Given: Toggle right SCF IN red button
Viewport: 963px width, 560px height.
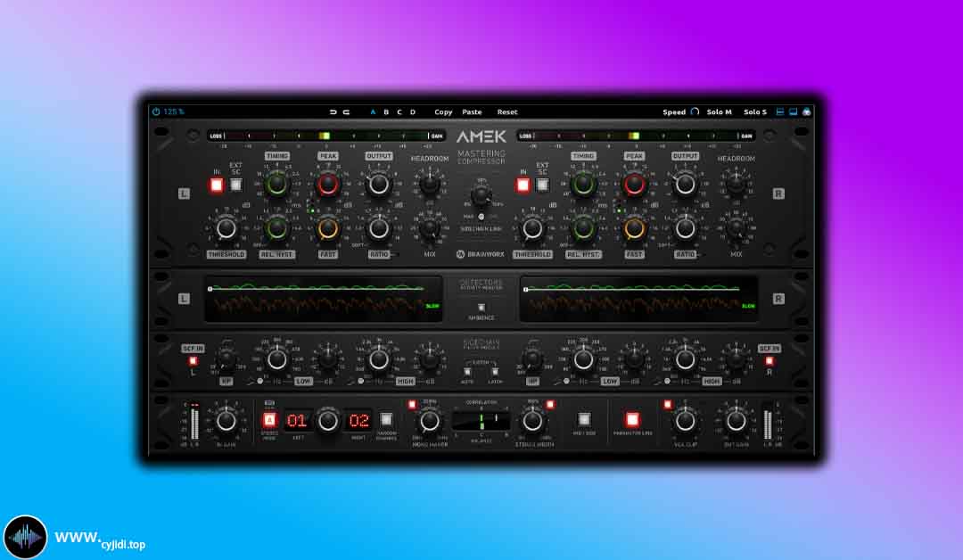Looking at the screenshot, I should pyautogui.click(x=769, y=361).
